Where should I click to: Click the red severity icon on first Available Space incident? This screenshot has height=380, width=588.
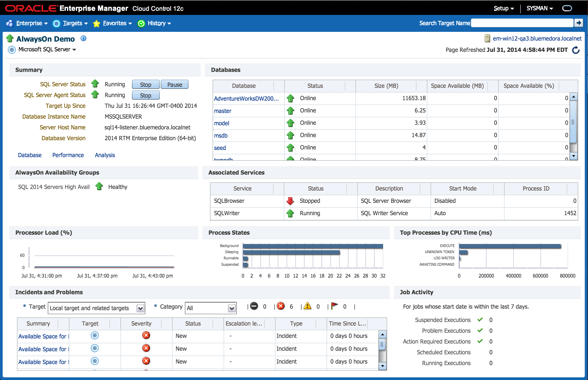(x=146, y=335)
